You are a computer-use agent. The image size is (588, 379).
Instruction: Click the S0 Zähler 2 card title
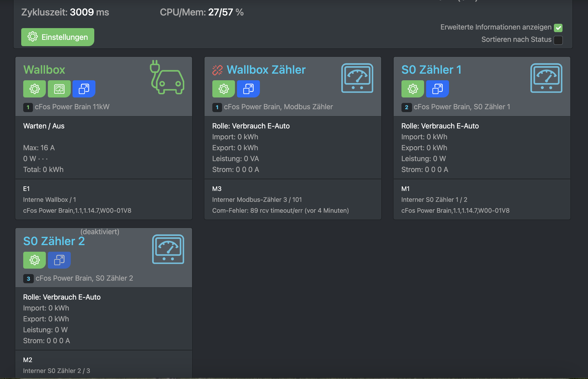(x=54, y=241)
